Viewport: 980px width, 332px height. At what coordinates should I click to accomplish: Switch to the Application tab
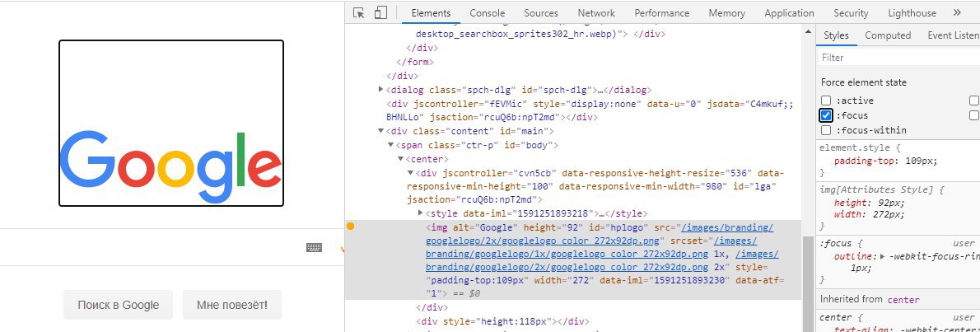(x=789, y=13)
